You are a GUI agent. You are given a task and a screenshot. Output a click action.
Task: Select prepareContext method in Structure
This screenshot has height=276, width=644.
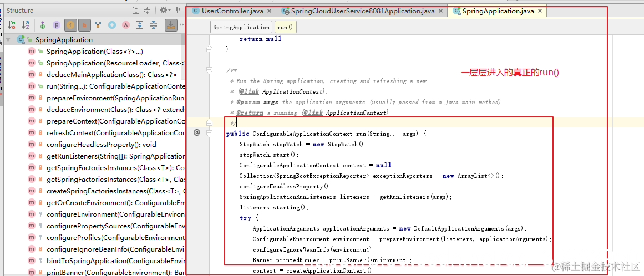coord(116,121)
